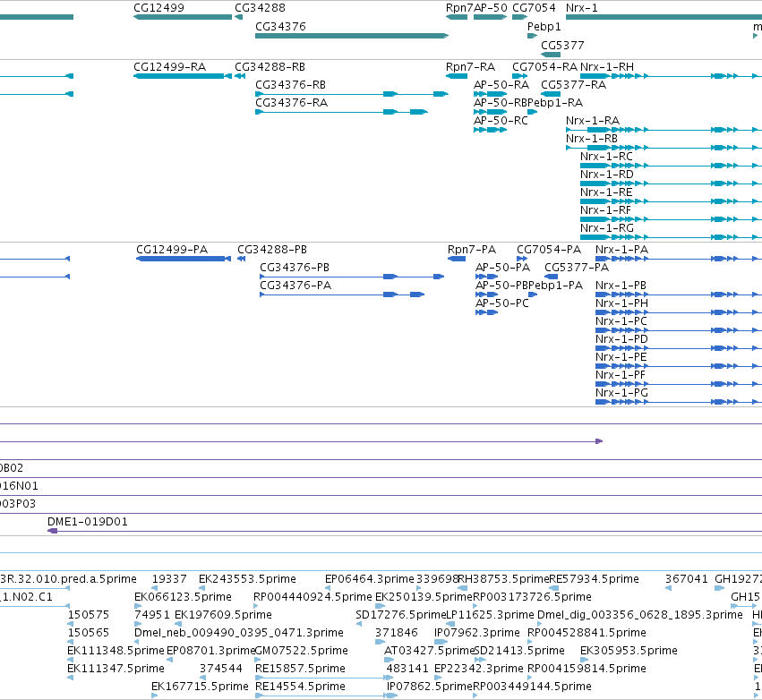Image resolution: width=762 pixels, height=700 pixels.
Task: Click the 371846 feature label
Action: tap(396, 633)
